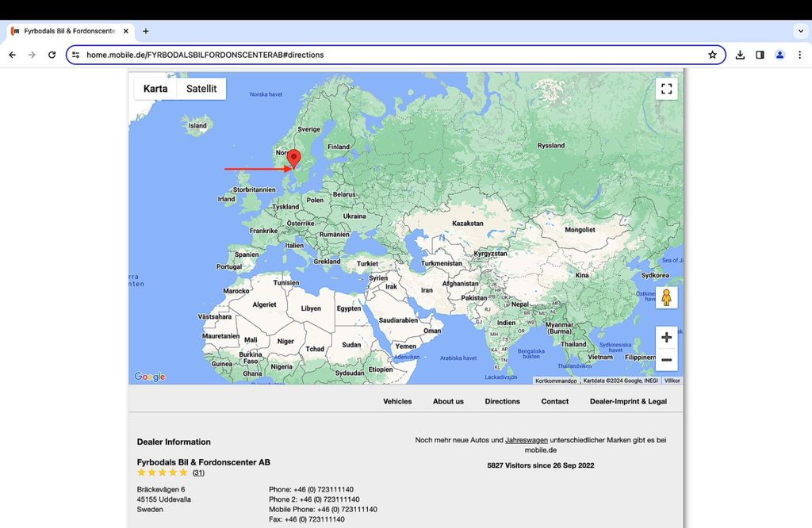
Task: Reload the current page
Action: point(52,55)
